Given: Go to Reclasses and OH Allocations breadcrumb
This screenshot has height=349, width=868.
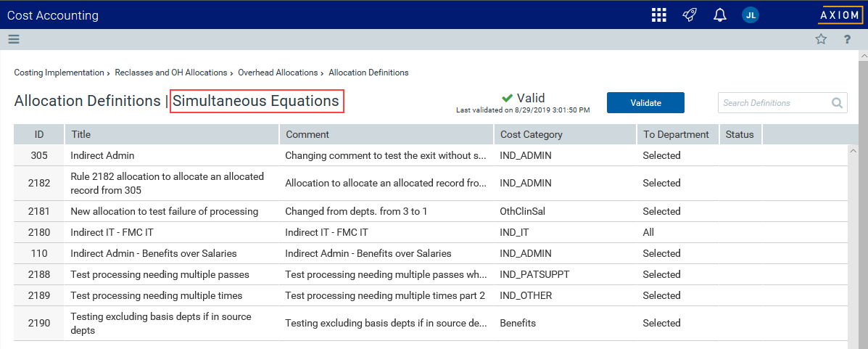Looking at the screenshot, I should (171, 73).
